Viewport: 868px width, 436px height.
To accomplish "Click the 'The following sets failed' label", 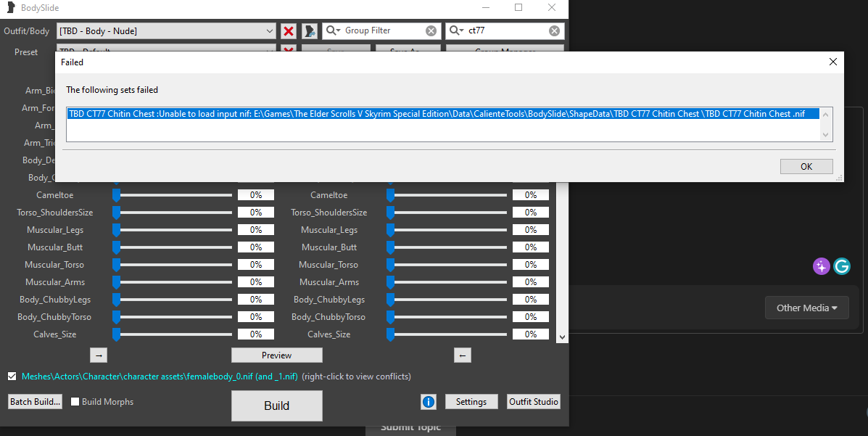I will [x=112, y=90].
